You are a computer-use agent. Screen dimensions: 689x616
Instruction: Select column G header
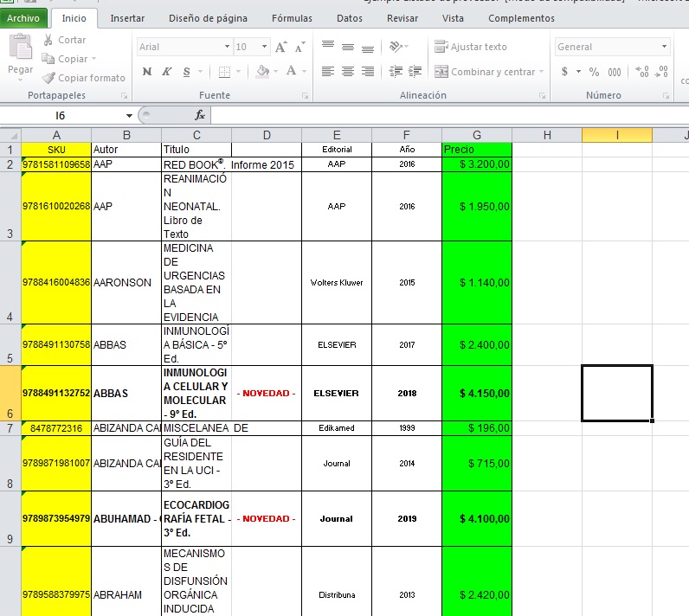click(x=477, y=135)
